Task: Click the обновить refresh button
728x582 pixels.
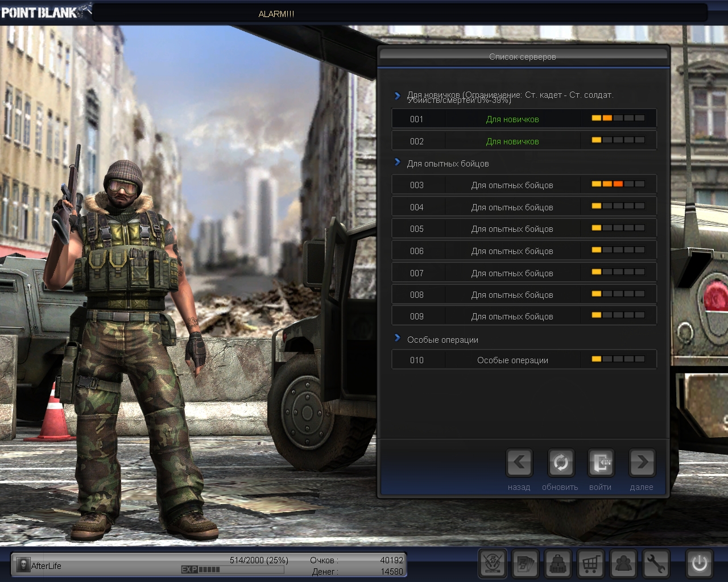Action: click(x=561, y=463)
